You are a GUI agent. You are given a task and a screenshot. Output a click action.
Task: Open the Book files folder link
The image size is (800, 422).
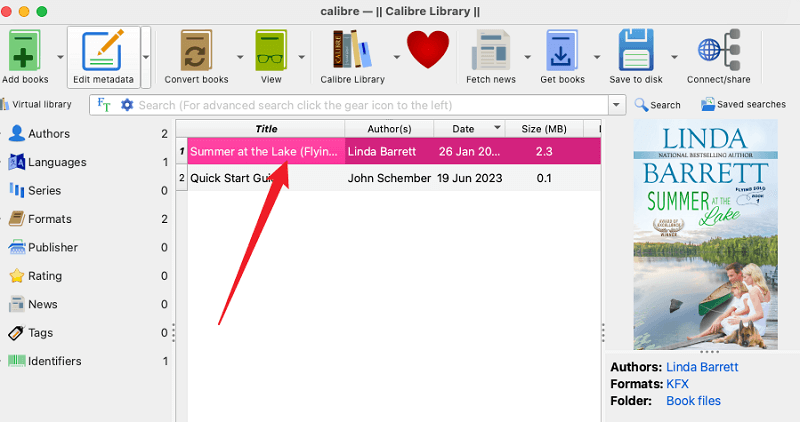pos(693,401)
